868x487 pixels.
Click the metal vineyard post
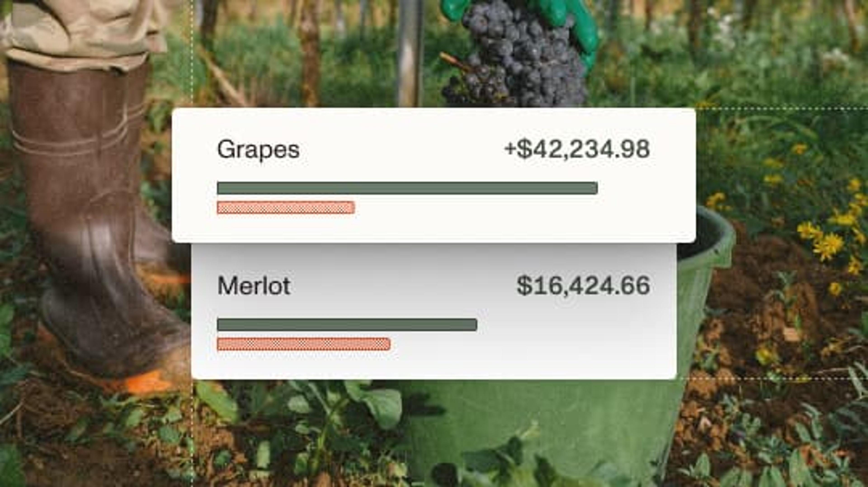click(410, 51)
